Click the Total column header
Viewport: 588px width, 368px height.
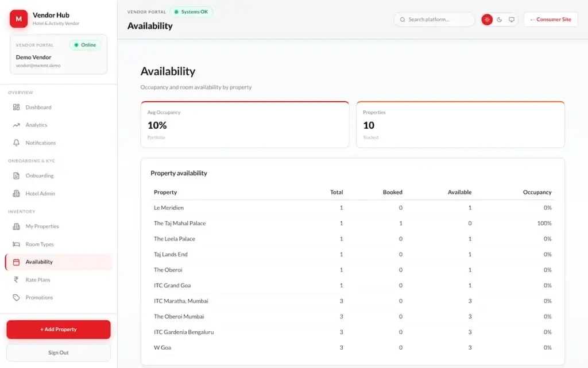tap(336, 192)
